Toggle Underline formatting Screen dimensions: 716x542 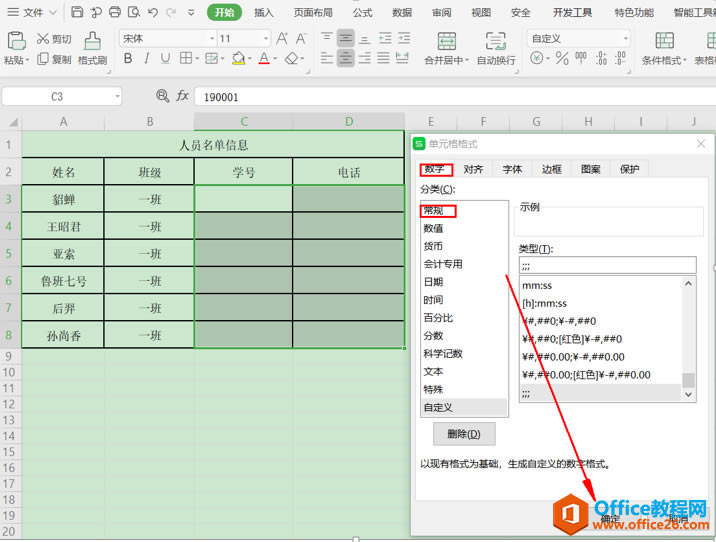click(x=165, y=58)
